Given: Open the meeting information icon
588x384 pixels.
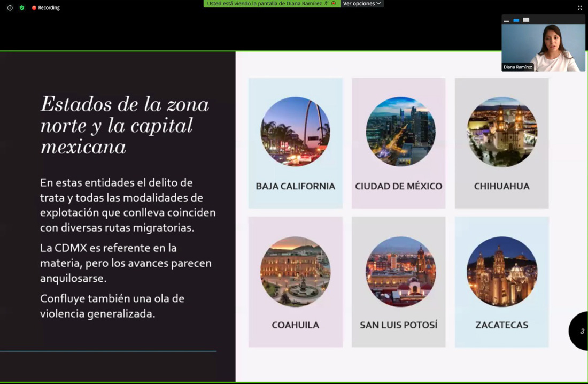Looking at the screenshot, I should click(10, 8).
